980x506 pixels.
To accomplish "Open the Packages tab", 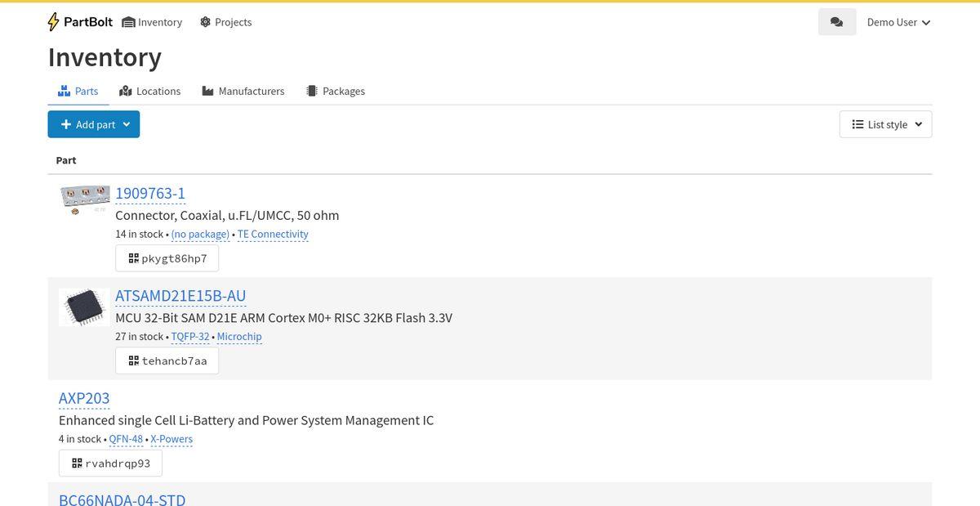I will pyautogui.click(x=335, y=91).
